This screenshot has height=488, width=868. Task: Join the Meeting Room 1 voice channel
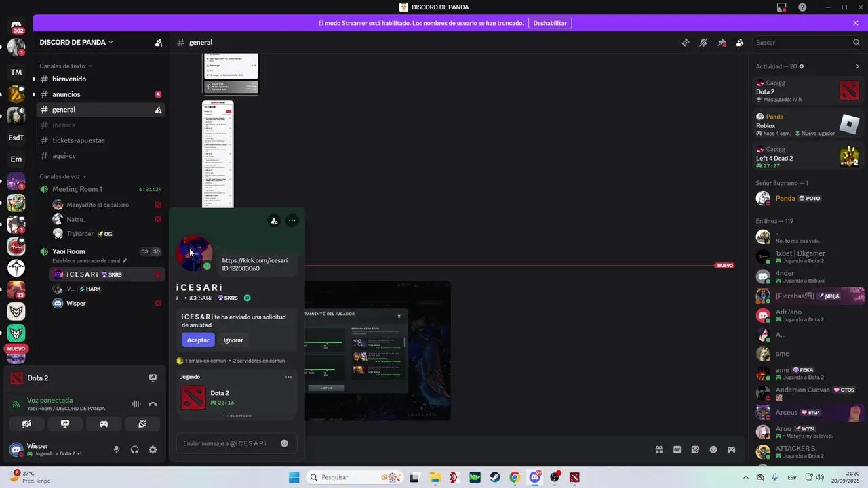100,189
